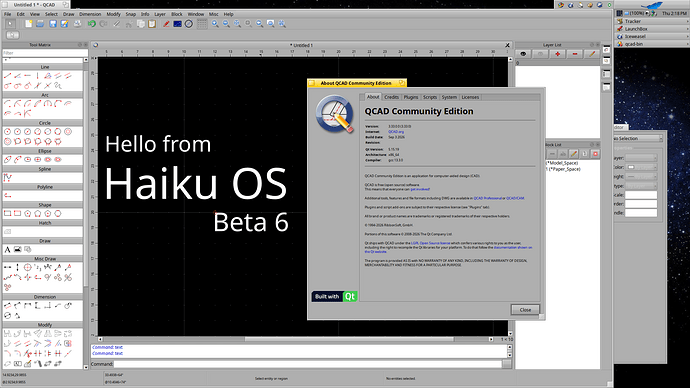Image resolution: width=690 pixels, height=388 pixels.
Task: Click the Built with Qt badge
Action: (334, 296)
